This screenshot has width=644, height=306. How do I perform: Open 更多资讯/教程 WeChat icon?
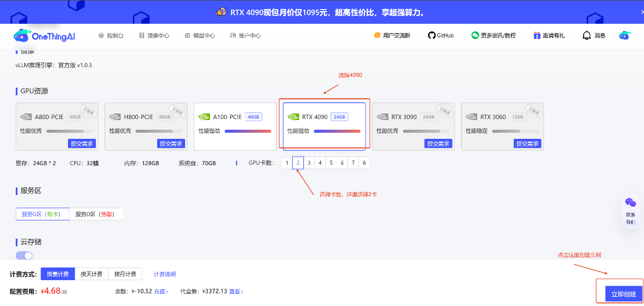tap(475, 35)
